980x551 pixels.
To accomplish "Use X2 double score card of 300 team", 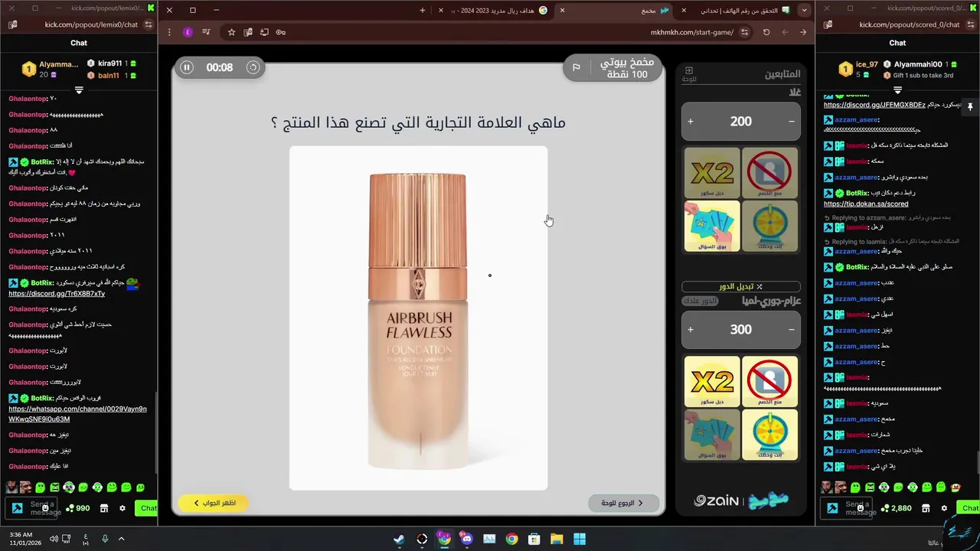I will tap(712, 381).
